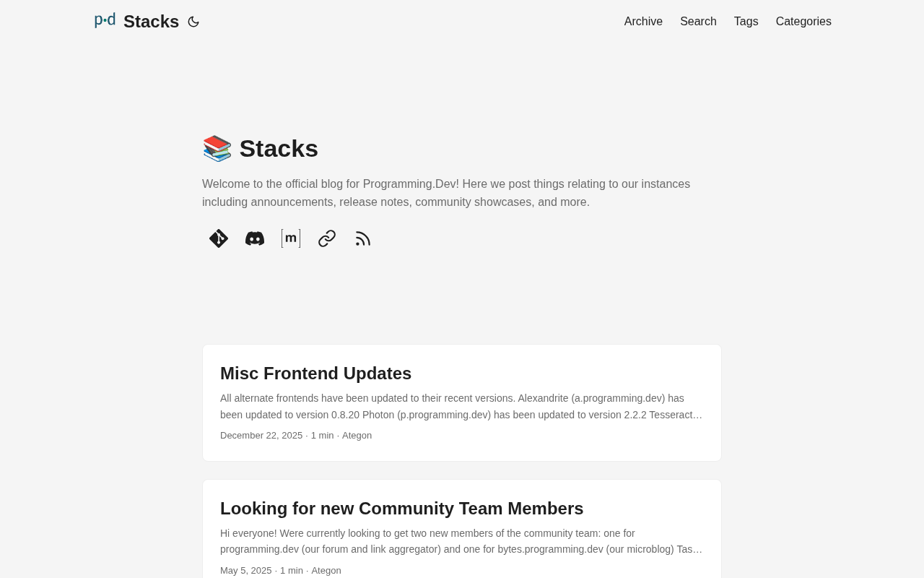
Task: Go to the Archive page
Action: (x=643, y=22)
